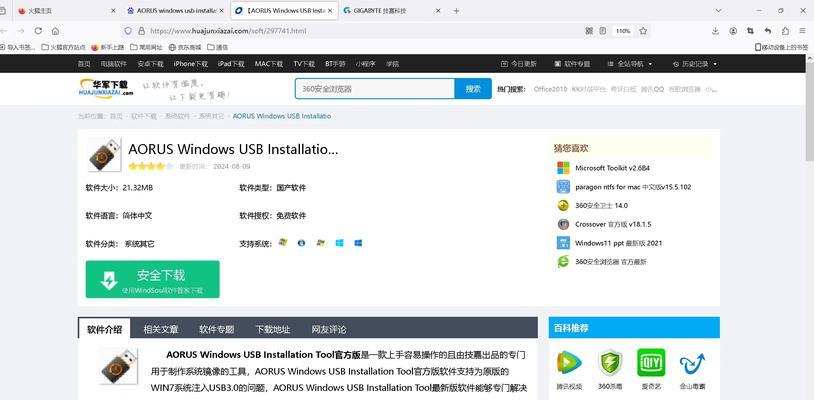This screenshot has width=814, height=400.
Task: Toggle reader view icon in address bar
Action: coord(602,31)
